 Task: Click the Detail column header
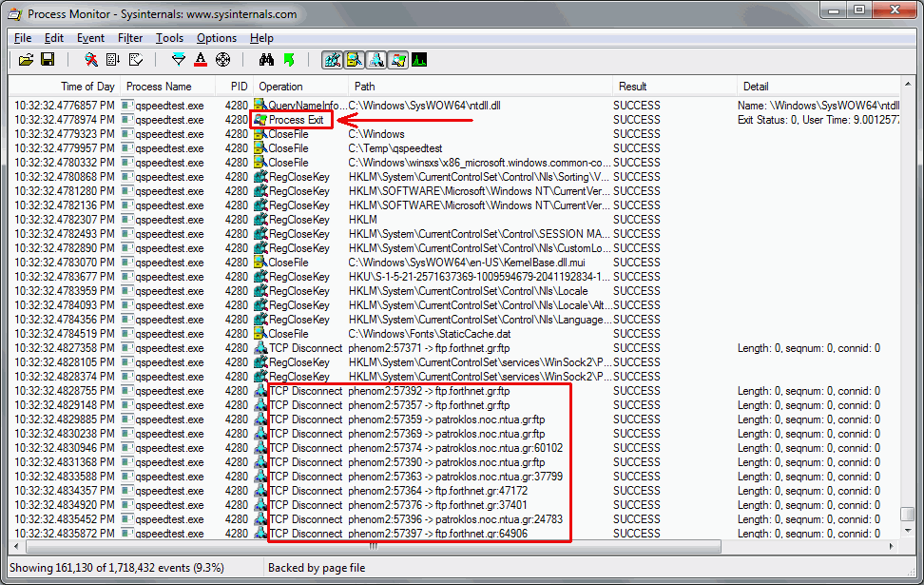pos(819,87)
